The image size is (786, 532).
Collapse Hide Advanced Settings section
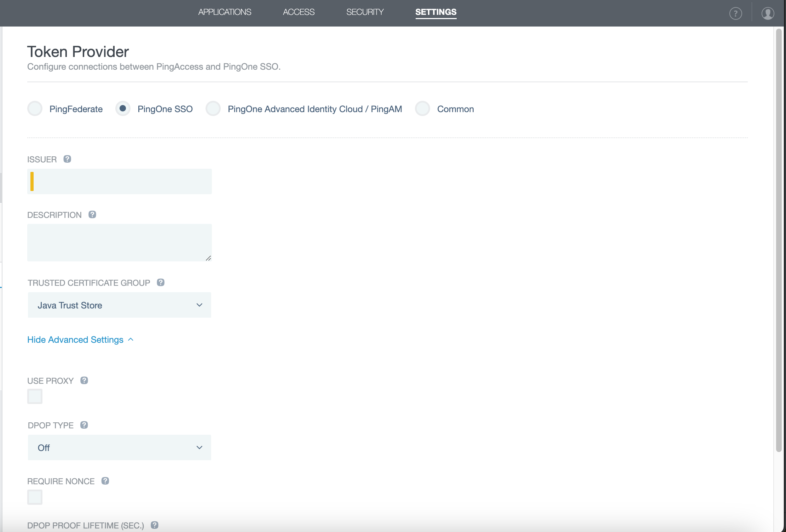(x=80, y=340)
